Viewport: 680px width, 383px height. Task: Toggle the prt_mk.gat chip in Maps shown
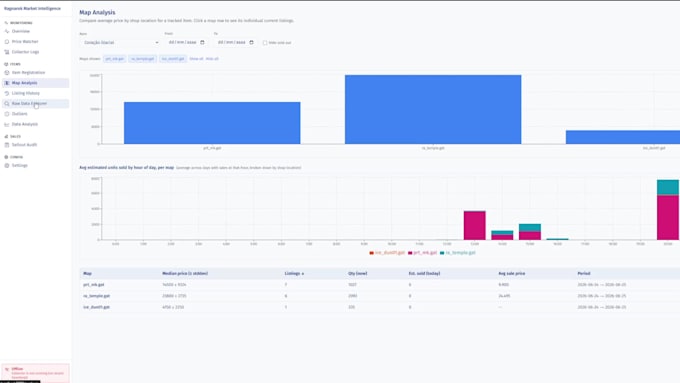(115, 59)
